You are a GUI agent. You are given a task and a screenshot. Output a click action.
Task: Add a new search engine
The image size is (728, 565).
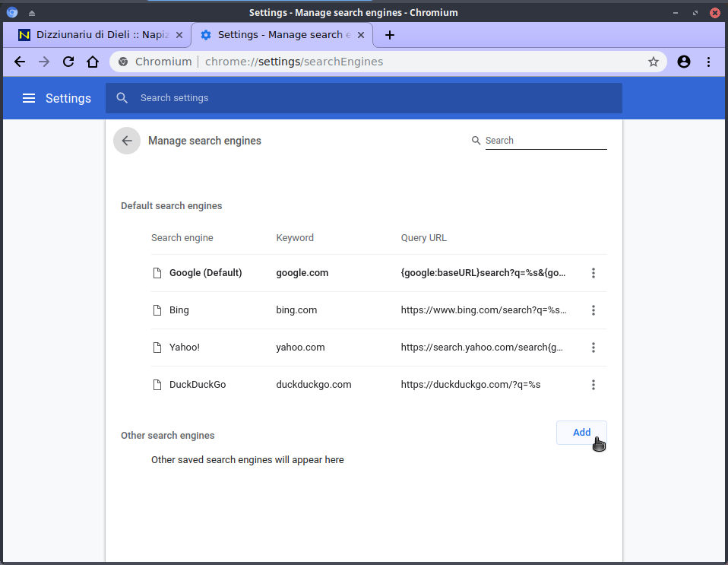[581, 433]
